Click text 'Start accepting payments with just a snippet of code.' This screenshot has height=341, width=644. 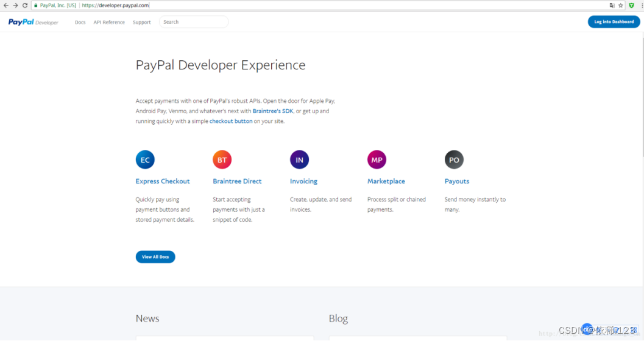pyautogui.click(x=239, y=209)
